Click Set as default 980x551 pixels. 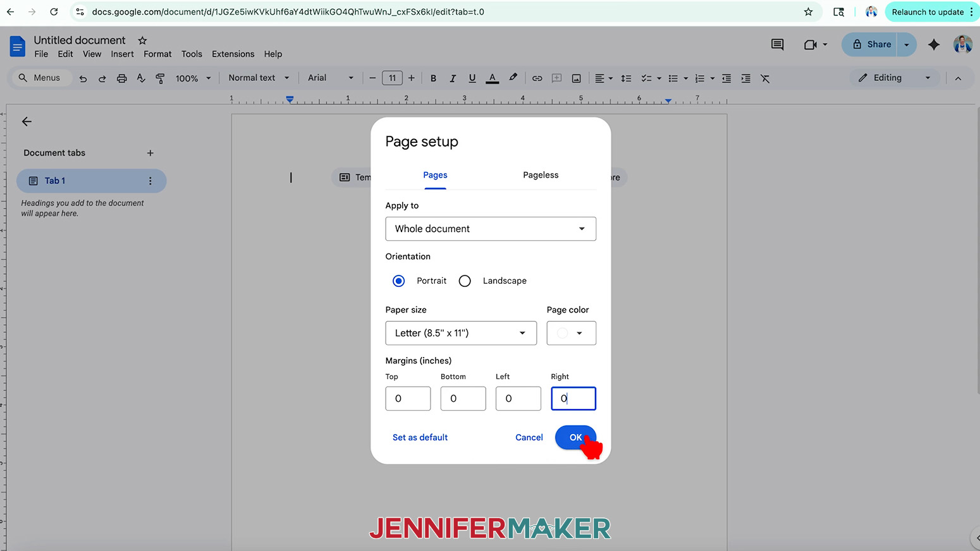point(420,437)
